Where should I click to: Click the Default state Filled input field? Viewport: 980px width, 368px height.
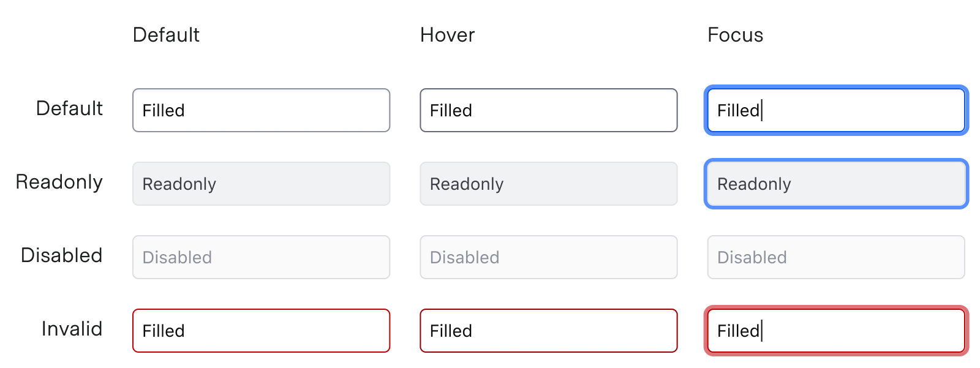click(x=261, y=110)
